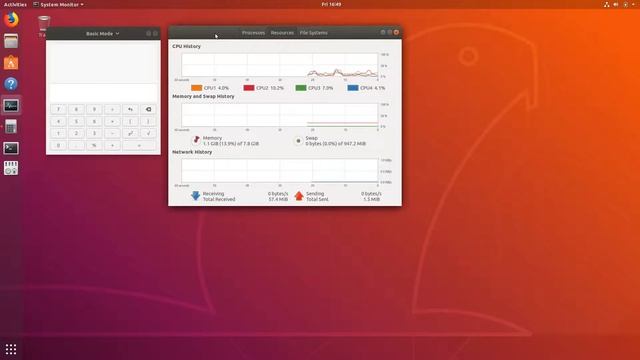Open the volume icon in top bar
This screenshot has height=360, width=640.
pos(616,4)
